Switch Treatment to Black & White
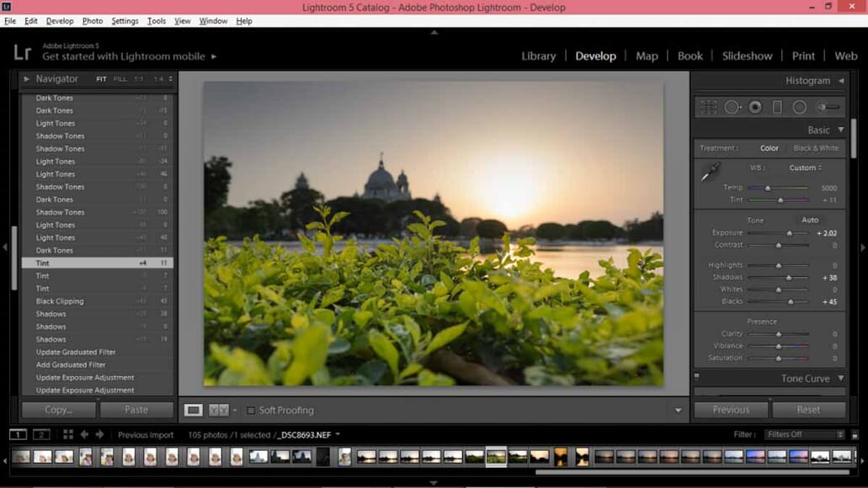This screenshot has height=488, width=868. [x=815, y=147]
